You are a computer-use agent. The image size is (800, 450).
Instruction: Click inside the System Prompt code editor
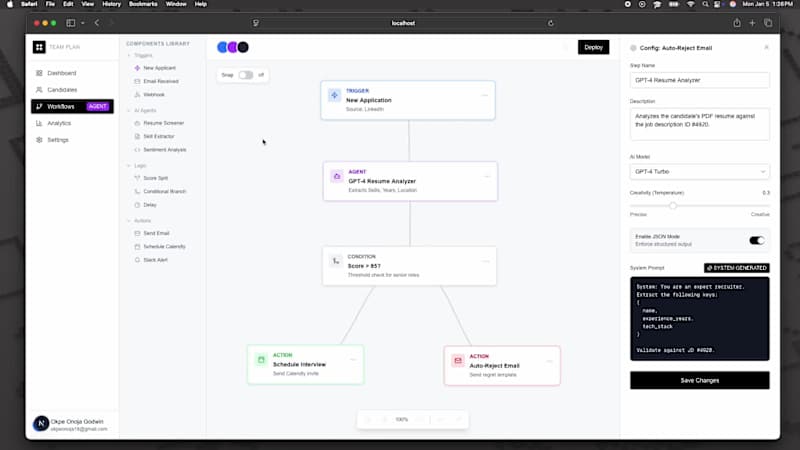pyautogui.click(x=699, y=318)
